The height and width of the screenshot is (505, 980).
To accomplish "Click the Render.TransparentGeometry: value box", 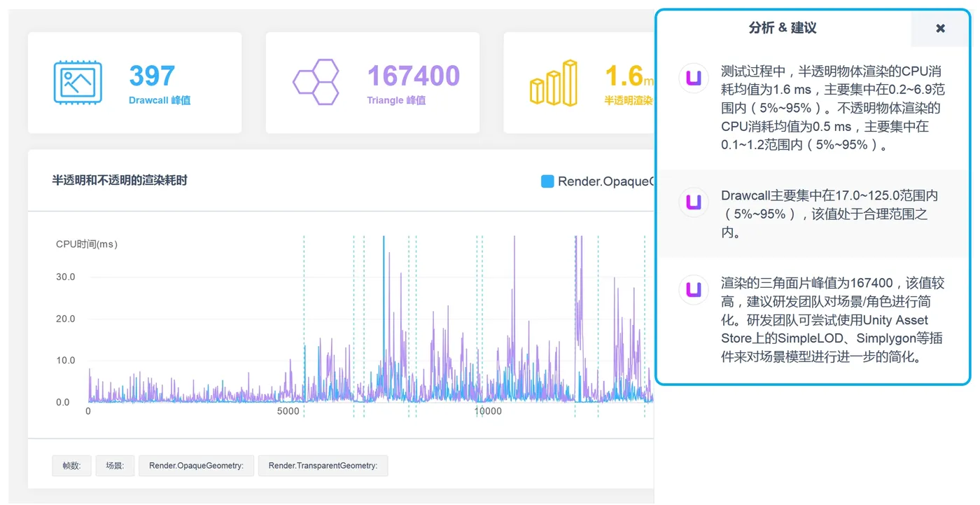I will (323, 466).
